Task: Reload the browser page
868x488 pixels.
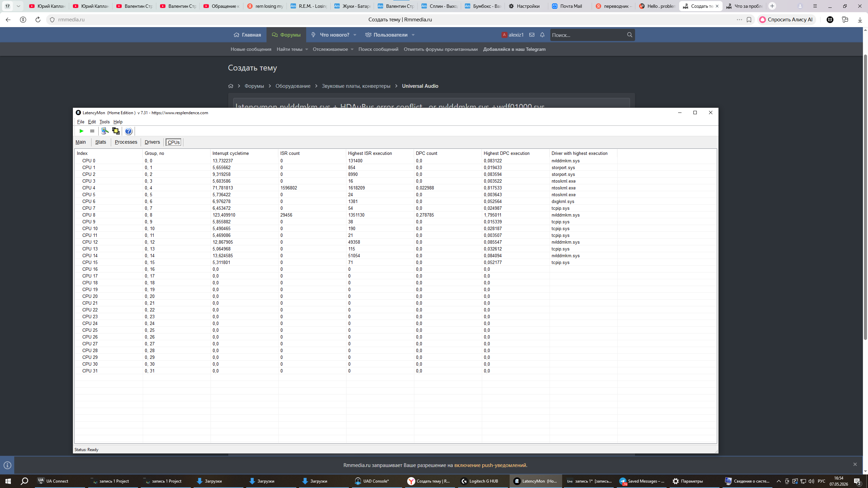Action: 38,20
